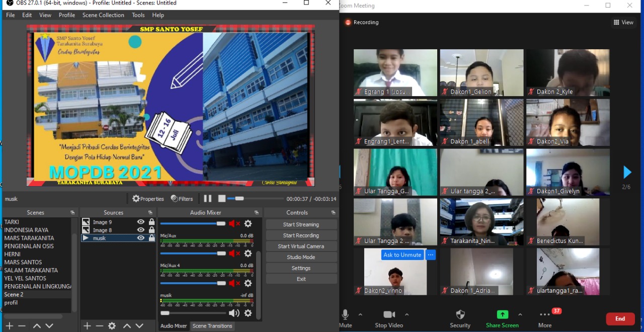Open the three-dot menu on Dakon2_vinno's video
Screen dimensions: 644x332
[x=430, y=255]
